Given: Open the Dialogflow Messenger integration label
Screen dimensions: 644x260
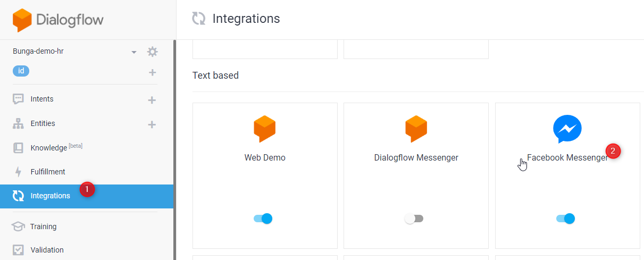Looking at the screenshot, I should click(x=416, y=158).
